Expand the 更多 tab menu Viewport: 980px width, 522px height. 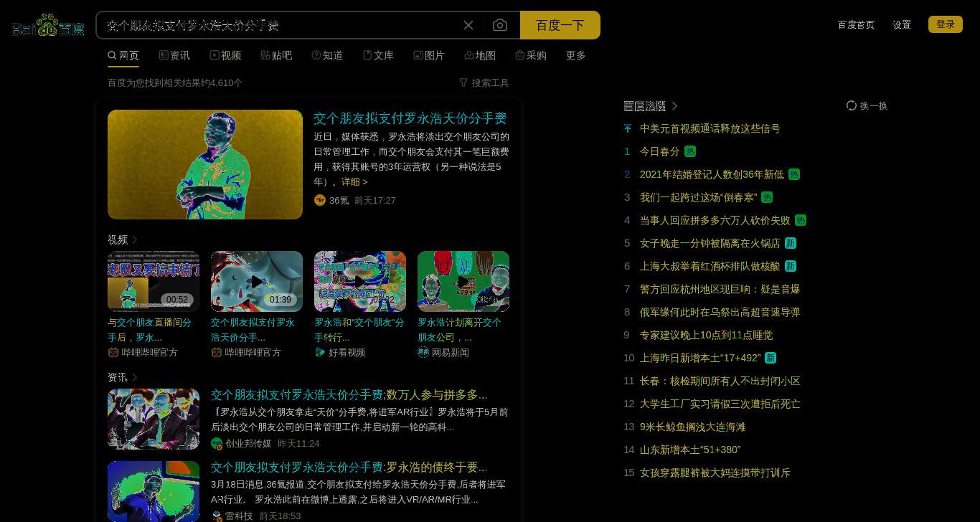tap(576, 55)
